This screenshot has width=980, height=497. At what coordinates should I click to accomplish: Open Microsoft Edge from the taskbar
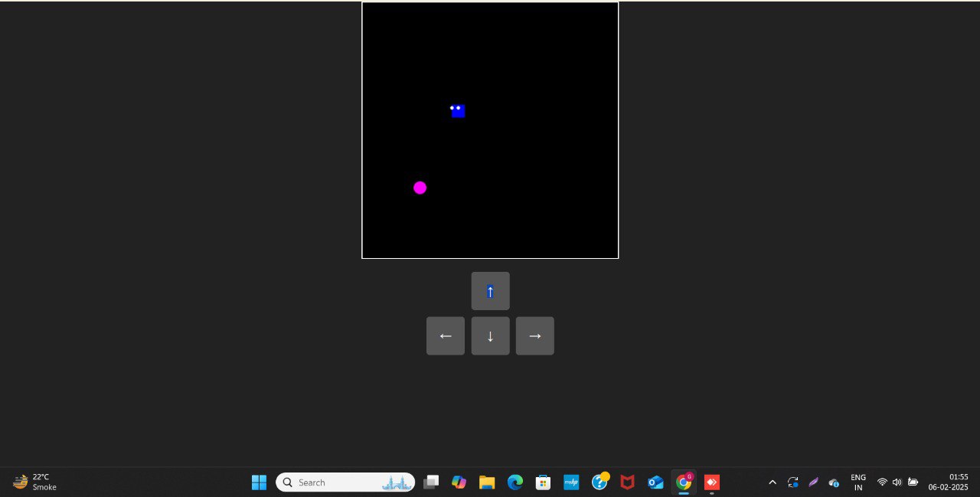(515, 482)
